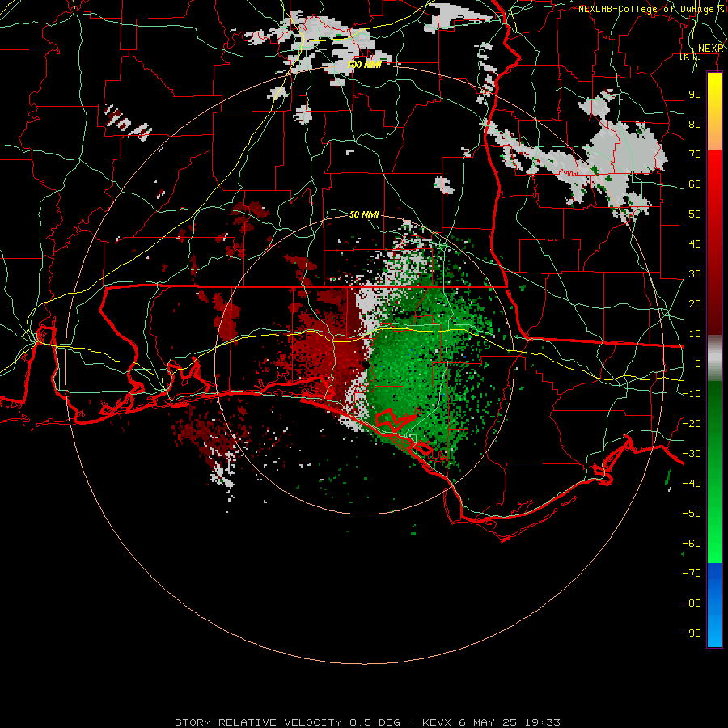Click the 90 value on the color scale

pyautogui.click(x=695, y=95)
